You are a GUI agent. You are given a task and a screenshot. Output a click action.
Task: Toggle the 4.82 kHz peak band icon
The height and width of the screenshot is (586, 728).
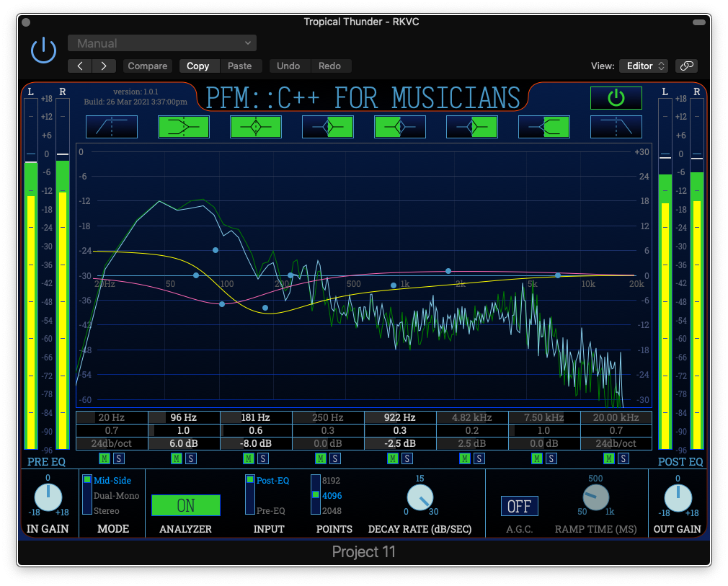coord(471,127)
